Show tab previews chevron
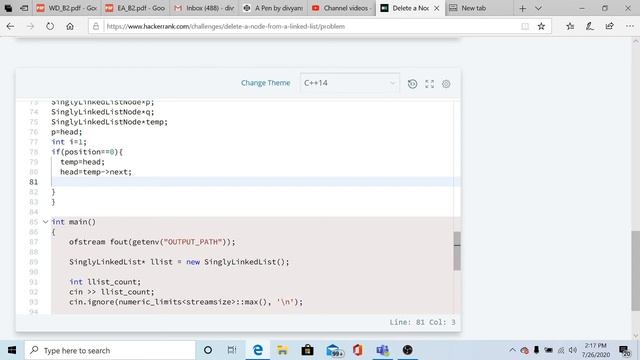 point(538,8)
